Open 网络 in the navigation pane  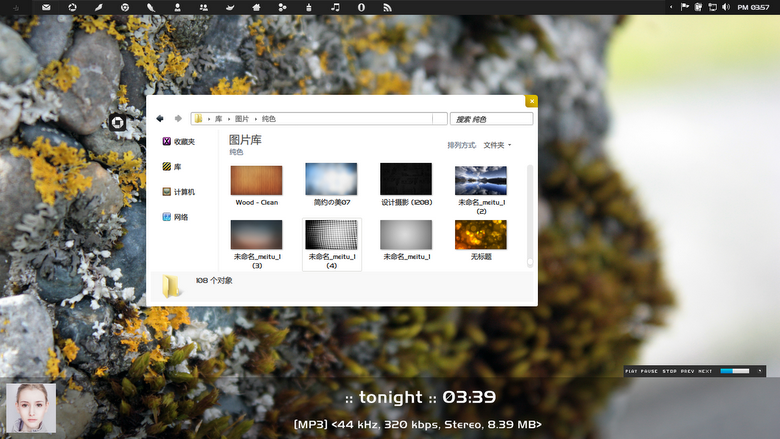click(x=176, y=217)
